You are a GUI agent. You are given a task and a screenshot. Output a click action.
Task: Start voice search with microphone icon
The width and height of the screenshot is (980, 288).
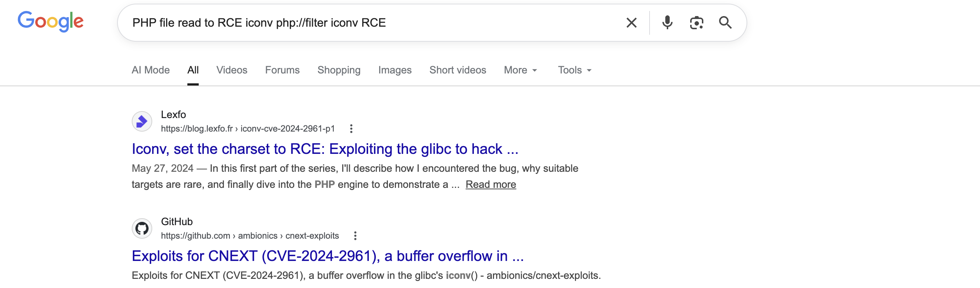point(667,23)
